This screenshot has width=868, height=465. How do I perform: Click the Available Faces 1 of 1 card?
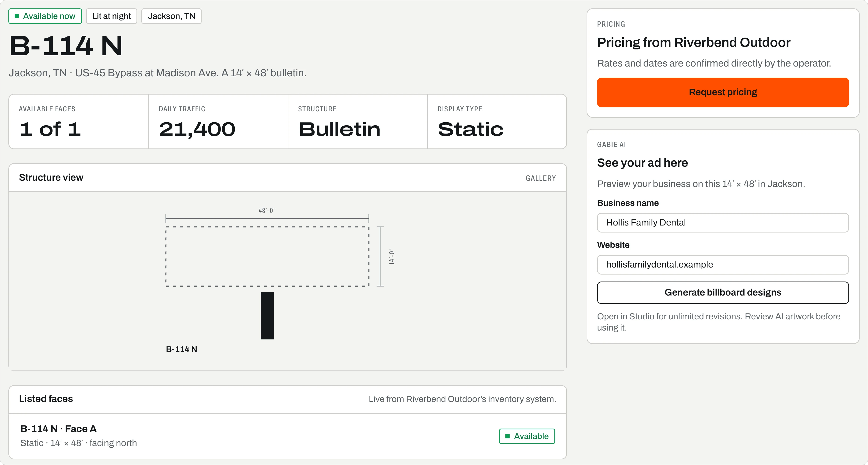[x=79, y=121]
